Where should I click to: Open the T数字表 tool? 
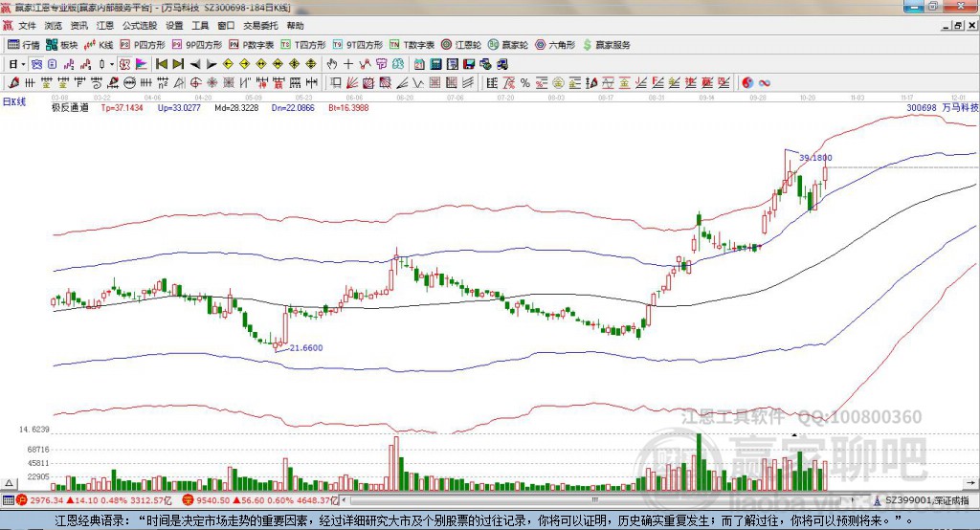[412, 45]
